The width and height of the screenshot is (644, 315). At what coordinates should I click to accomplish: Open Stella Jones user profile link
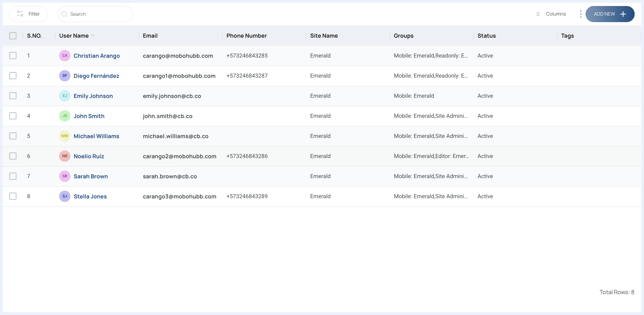click(90, 196)
